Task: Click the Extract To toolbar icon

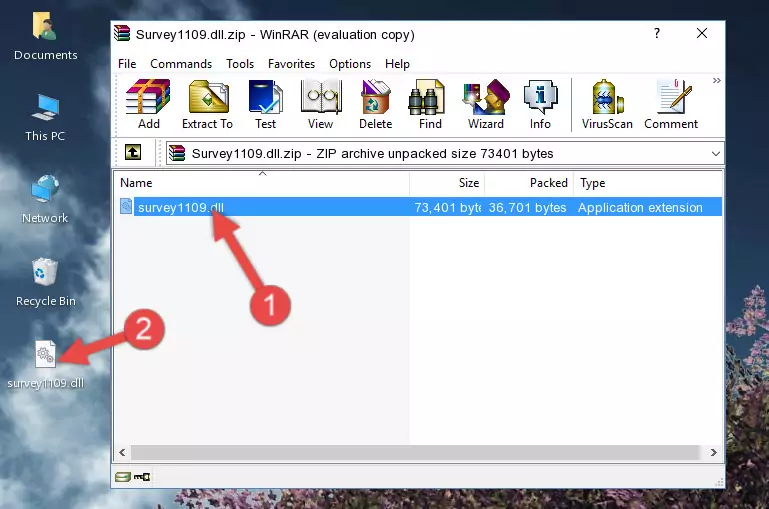Action: coord(207,104)
